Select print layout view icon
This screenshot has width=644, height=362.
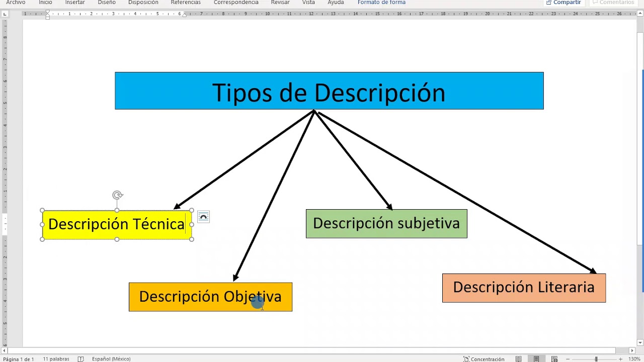pyautogui.click(x=536, y=359)
